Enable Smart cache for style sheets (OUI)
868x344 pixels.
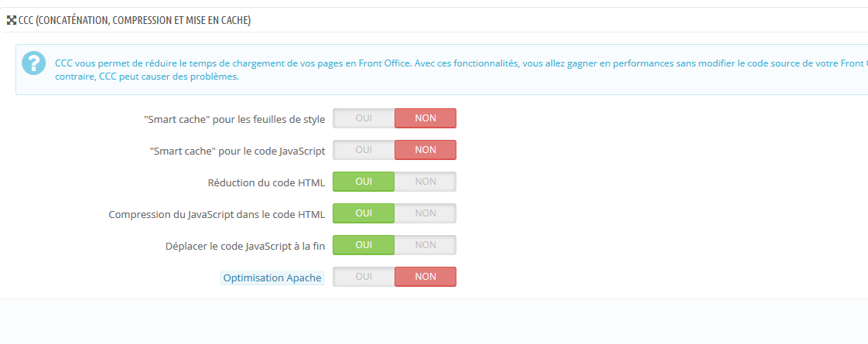(364, 118)
